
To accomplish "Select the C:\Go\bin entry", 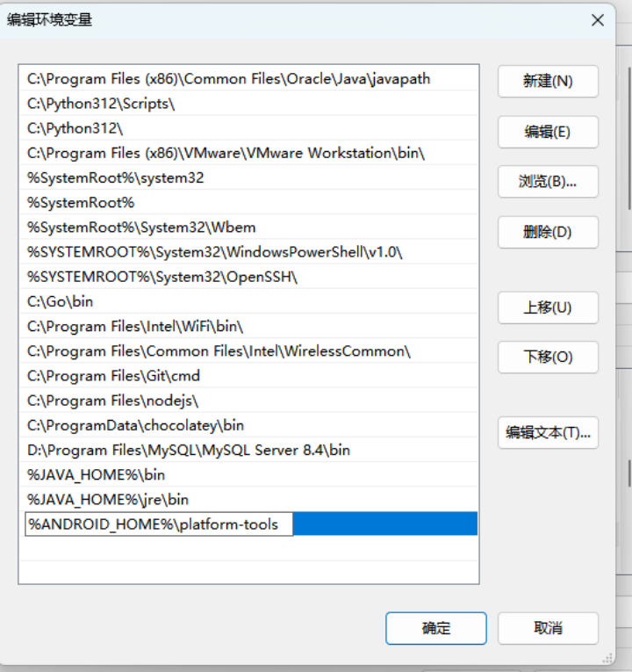I will [248, 301].
